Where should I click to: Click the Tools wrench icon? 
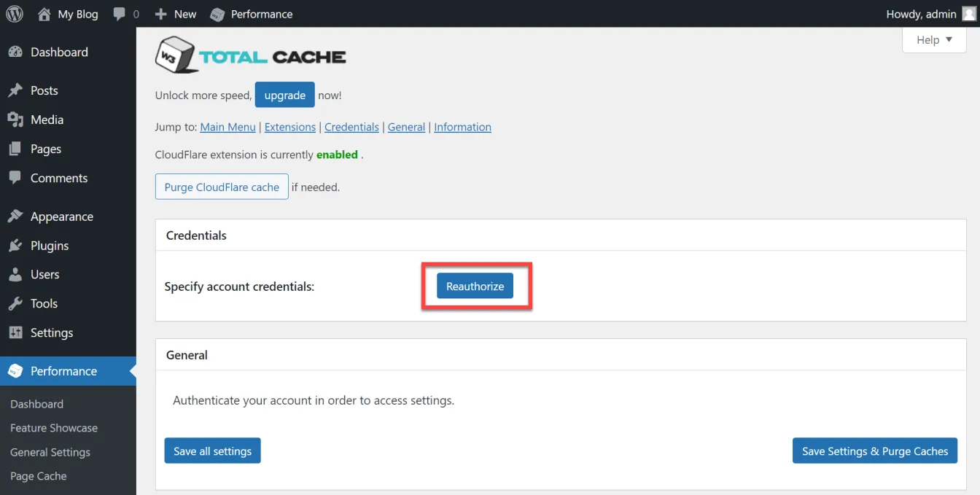(x=15, y=304)
